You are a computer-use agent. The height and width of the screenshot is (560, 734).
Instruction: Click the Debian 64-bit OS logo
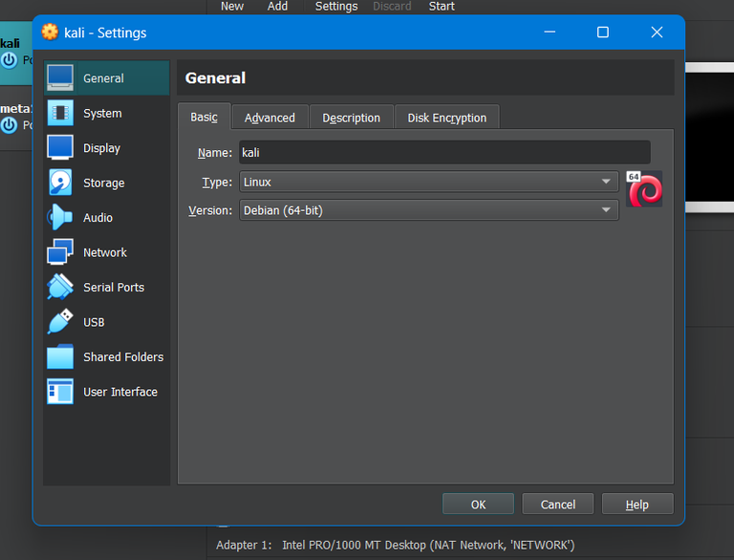(x=644, y=189)
